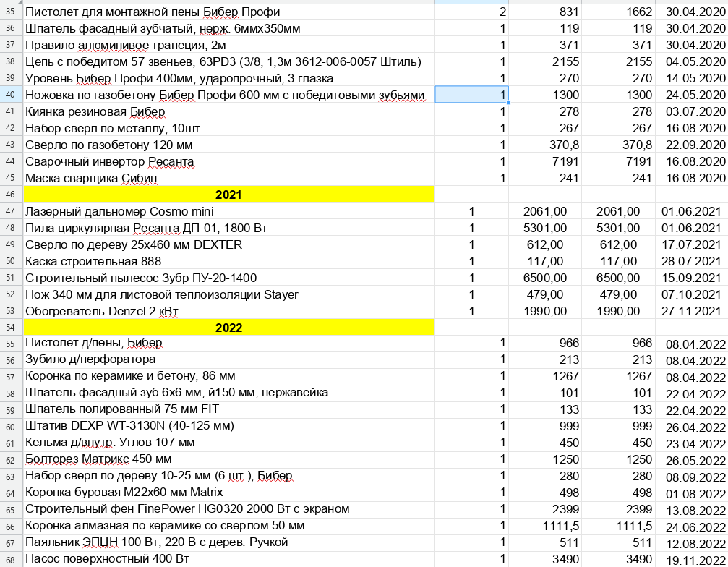Select cell 'Коронка буровая M22х60 мм Matrix'
Viewport: 728px width, 567px height.
[229, 493]
